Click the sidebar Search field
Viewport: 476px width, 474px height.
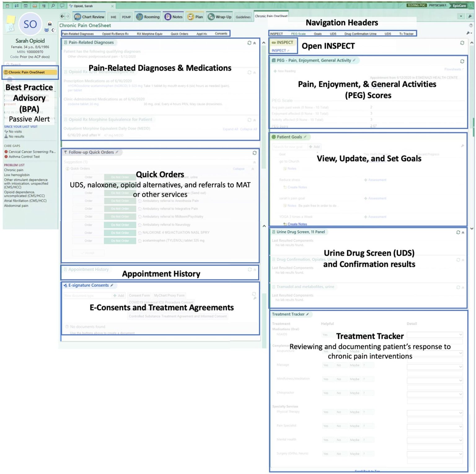coord(30,64)
